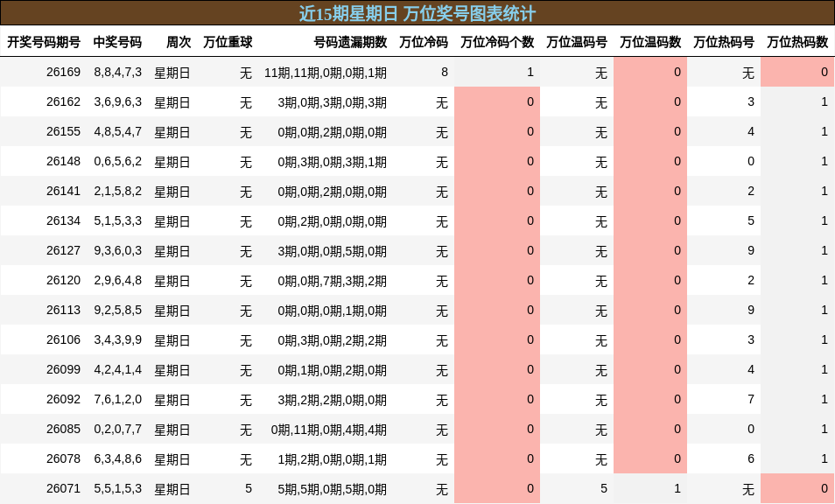Viewport: 835px width, 504px height.
Task: Click omission cell 0期,11期,0期,4期,4期
Action: 329,430
